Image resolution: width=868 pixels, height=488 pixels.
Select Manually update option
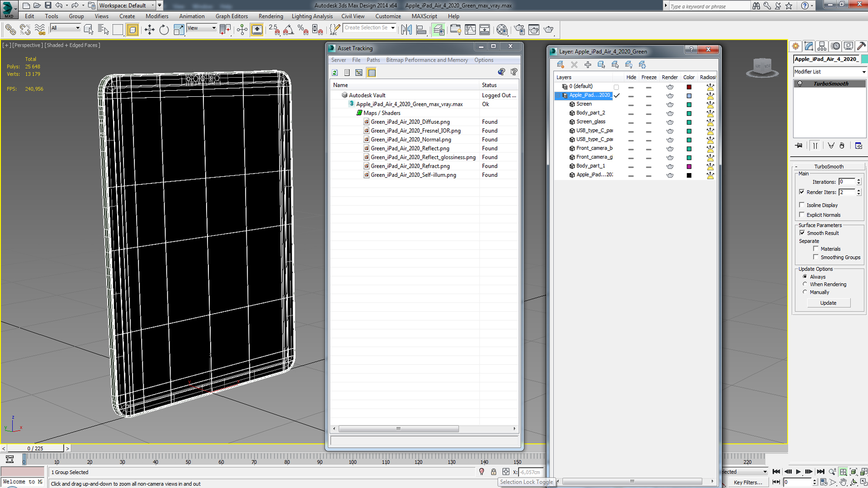pos(805,292)
